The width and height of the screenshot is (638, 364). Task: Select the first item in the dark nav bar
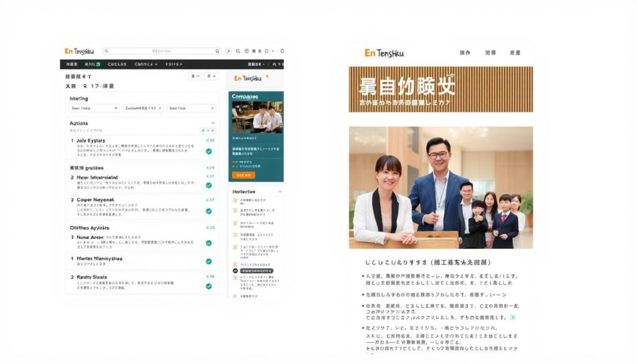point(72,64)
